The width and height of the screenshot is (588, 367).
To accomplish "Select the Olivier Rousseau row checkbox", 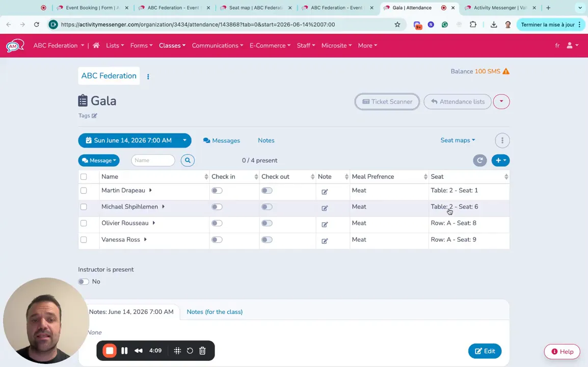I will (84, 223).
